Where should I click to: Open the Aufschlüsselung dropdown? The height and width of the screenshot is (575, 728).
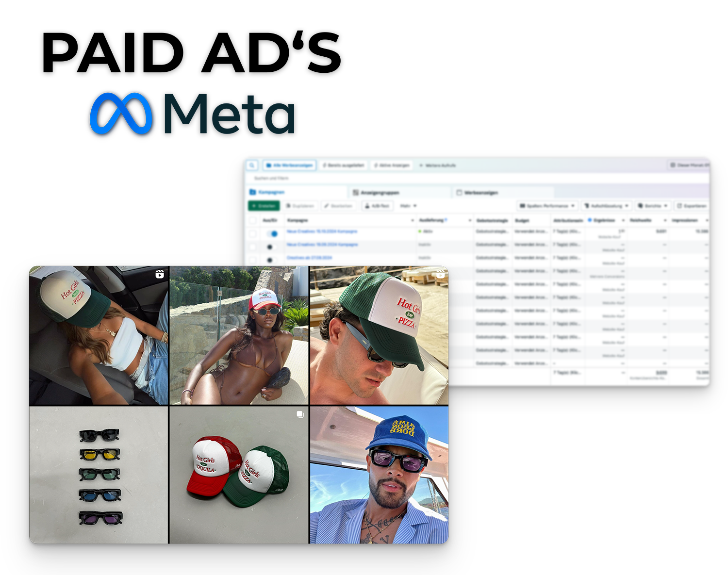coord(606,206)
